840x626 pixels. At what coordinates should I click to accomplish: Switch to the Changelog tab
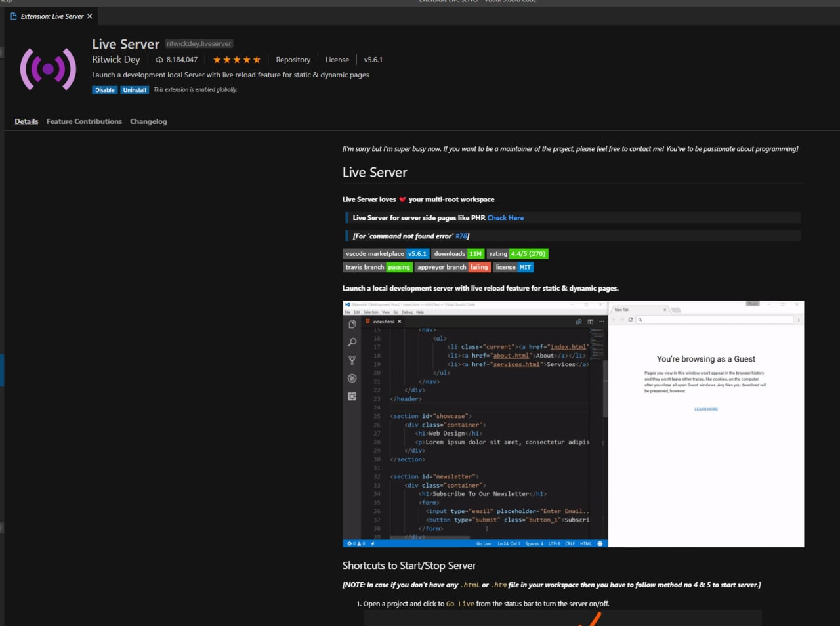tap(148, 121)
